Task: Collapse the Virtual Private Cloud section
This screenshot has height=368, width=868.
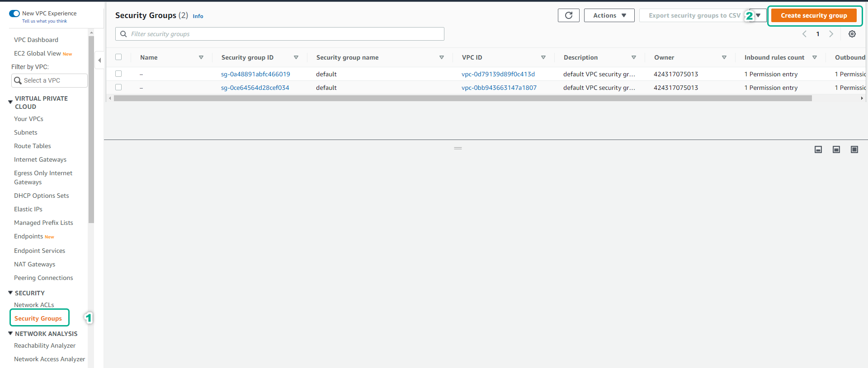Action: [10, 102]
